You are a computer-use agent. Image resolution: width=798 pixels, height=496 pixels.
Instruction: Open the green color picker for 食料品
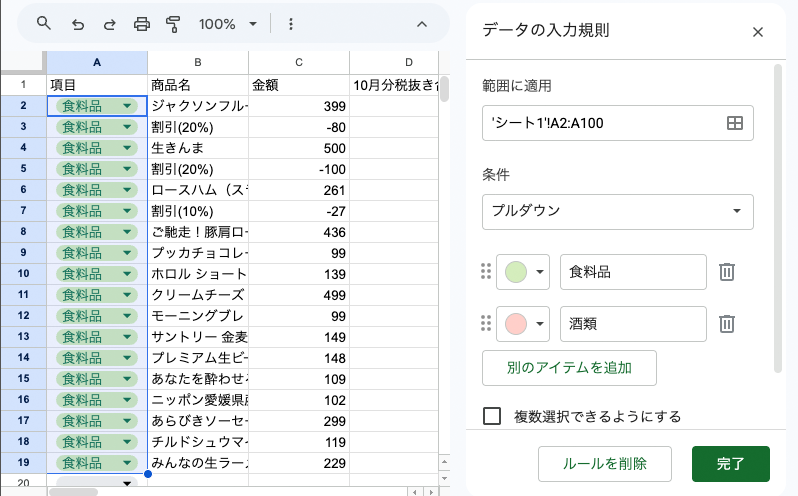[x=523, y=272]
